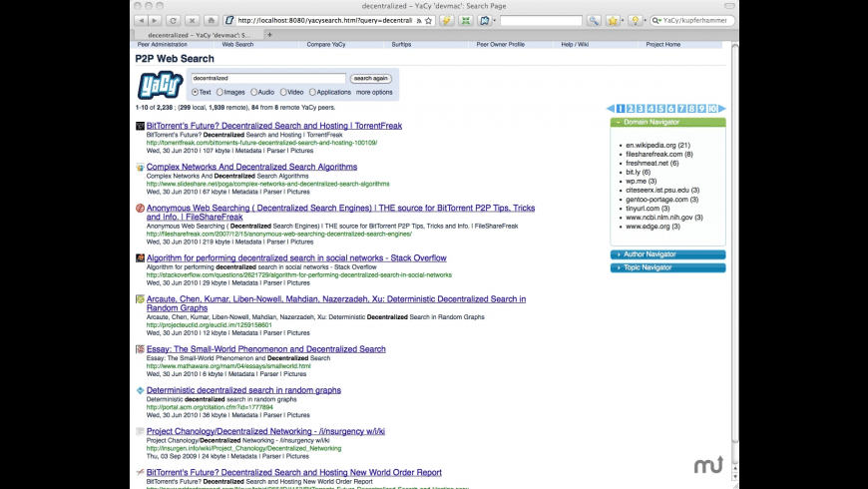
Task: Click the magnifier search toolbar icon
Action: (x=594, y=21)
